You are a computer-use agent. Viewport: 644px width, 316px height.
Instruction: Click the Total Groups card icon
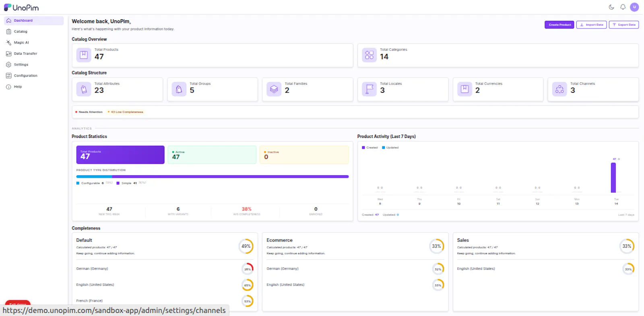pos(179,89)
